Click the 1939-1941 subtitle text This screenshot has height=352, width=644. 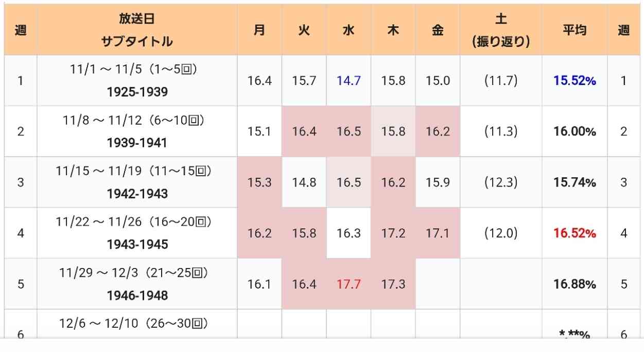[x=137, y=143]
